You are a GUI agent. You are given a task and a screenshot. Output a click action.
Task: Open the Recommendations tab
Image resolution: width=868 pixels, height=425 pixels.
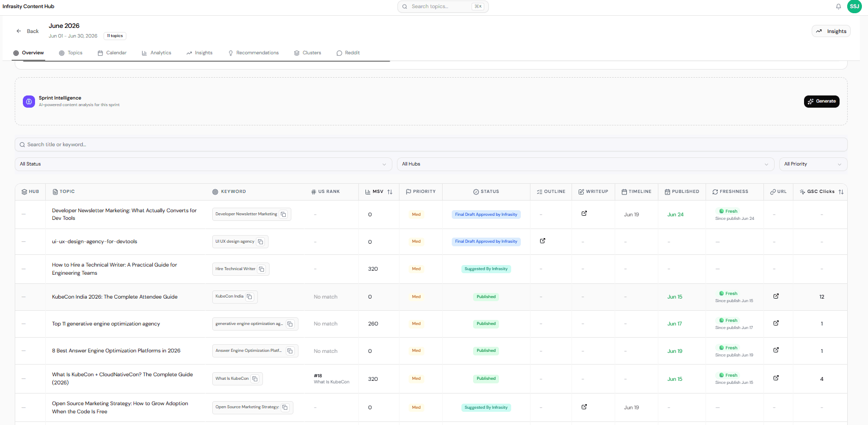(x=253, y=53)
